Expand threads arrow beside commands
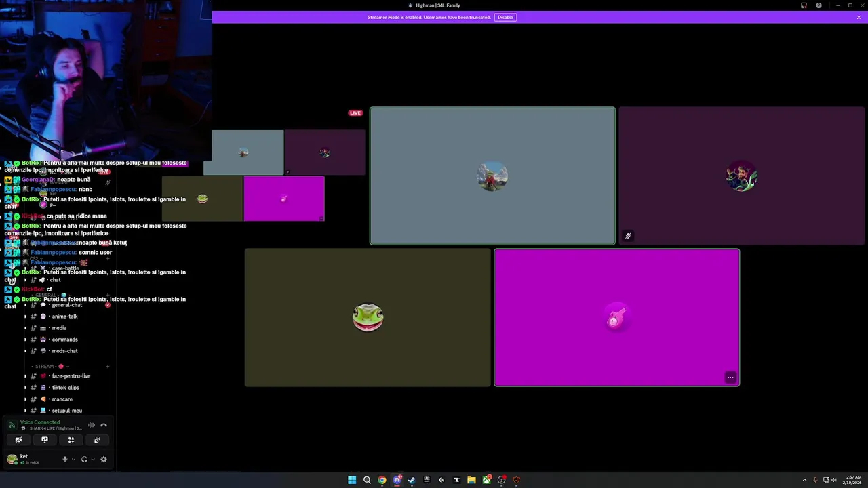 point(26,340)
